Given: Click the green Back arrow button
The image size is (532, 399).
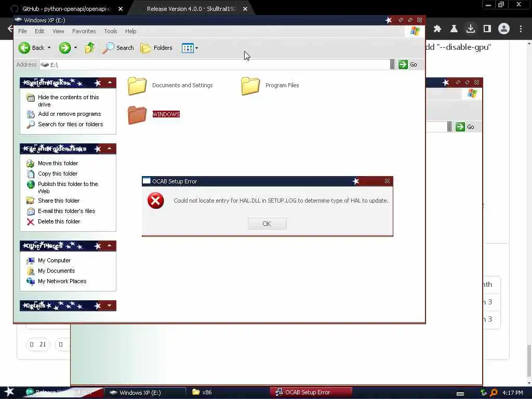Looking at the screenshot, I should pyautogui.click(x=24, y=48).
